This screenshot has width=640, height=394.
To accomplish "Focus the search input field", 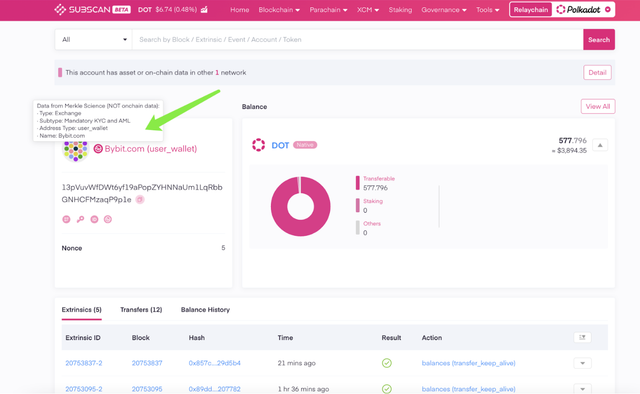I will [x=358, y=40].
